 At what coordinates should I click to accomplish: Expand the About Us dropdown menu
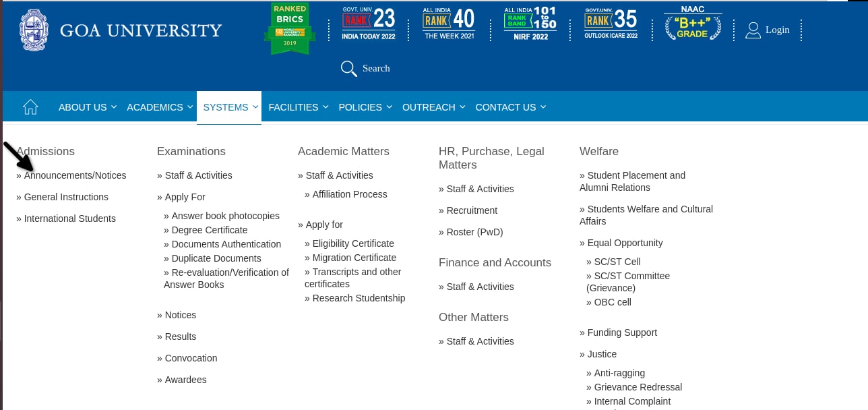88,107
